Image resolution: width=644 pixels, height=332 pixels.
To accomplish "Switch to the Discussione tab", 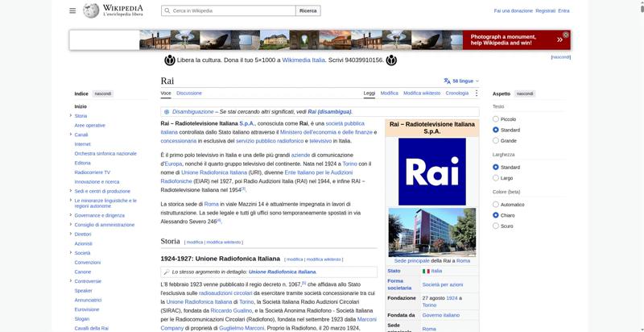I will point(189,93).
